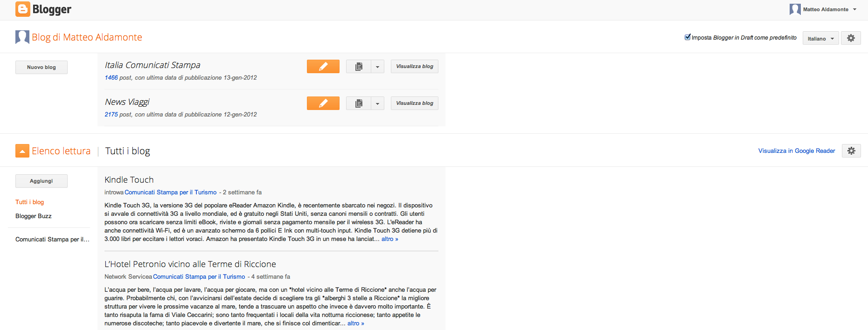Viewport: 868px width, 330px height.
Task: Open the settings gear next to Italiano
Action: (851, 38)
